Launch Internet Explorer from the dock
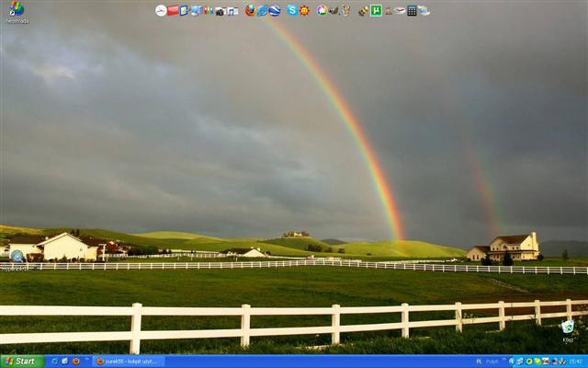The width and height of the screenshot is (588, 368). point(263,10)
